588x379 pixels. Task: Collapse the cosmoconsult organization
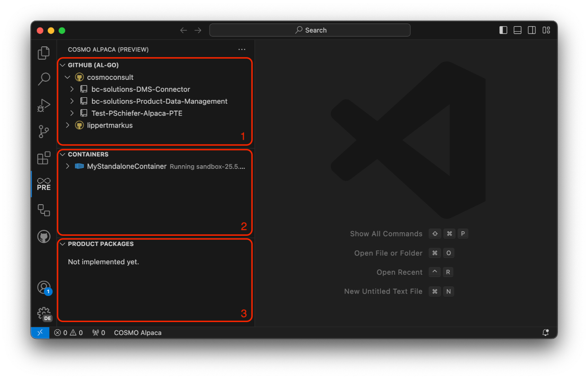(68, 77)
